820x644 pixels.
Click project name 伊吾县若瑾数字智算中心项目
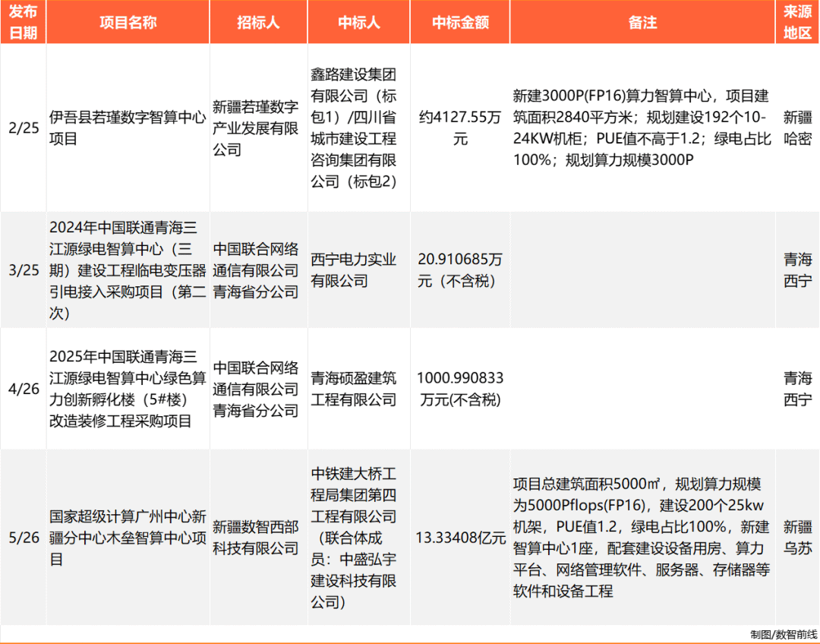click(x=128, y=128)
